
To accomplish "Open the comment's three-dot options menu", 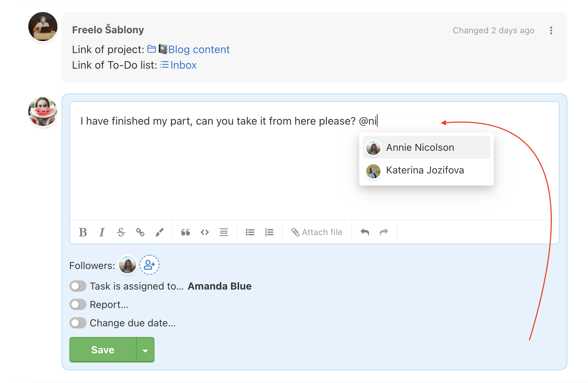I will (551, 30).
